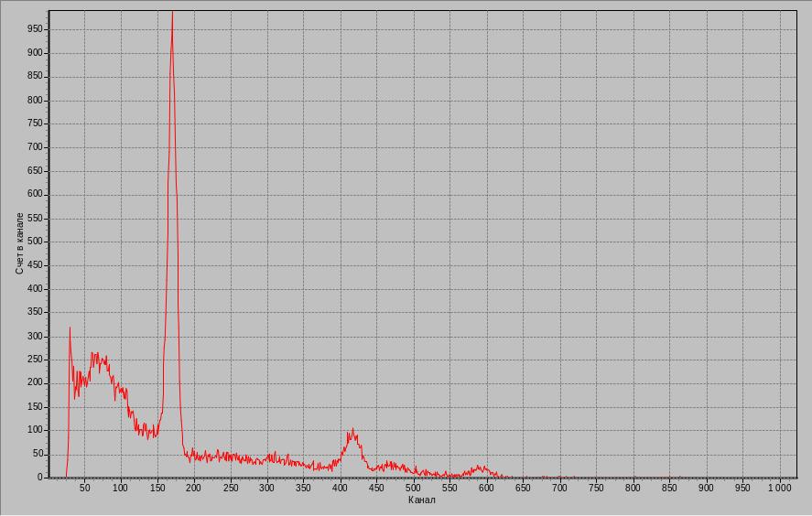The width and height of the screenshot is (812, 516).
Task: Click the x-axis label 1 000
Action: point(780,488)
